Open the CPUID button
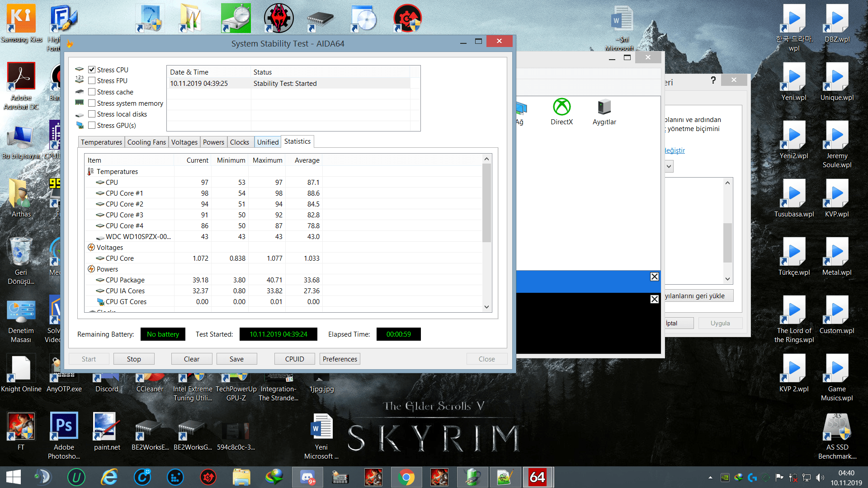The width and height of the screenshot is (868, 488). [x=294, y=359]
